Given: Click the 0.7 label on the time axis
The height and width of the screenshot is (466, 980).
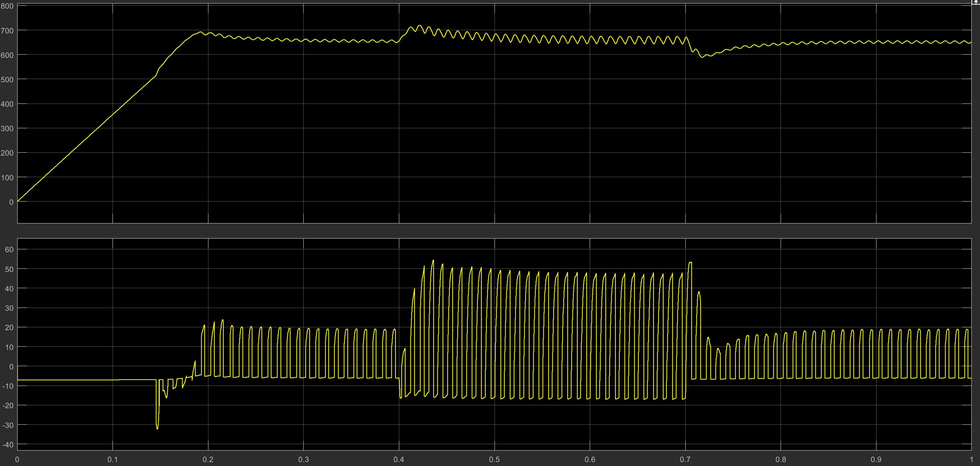Looking at the screenshot, I should tap(685, 460).
